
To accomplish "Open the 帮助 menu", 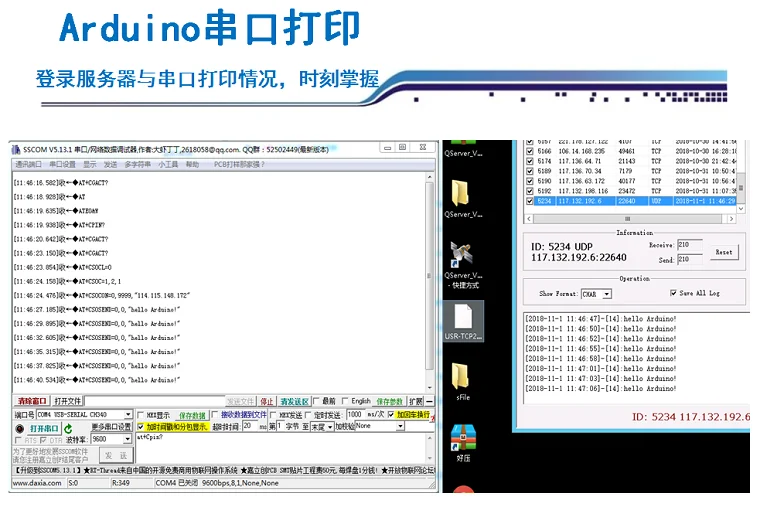I will [x=192, y=164].
